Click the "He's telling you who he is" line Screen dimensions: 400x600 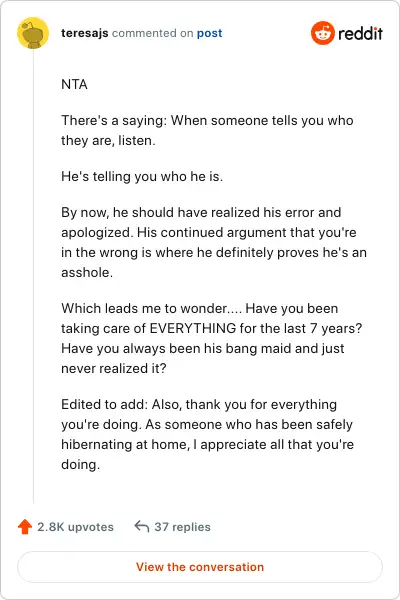[142, 176]
